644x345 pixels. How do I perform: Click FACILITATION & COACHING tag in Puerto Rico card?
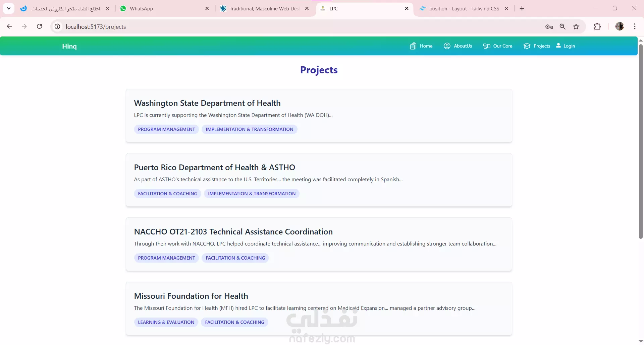point(168,194)
